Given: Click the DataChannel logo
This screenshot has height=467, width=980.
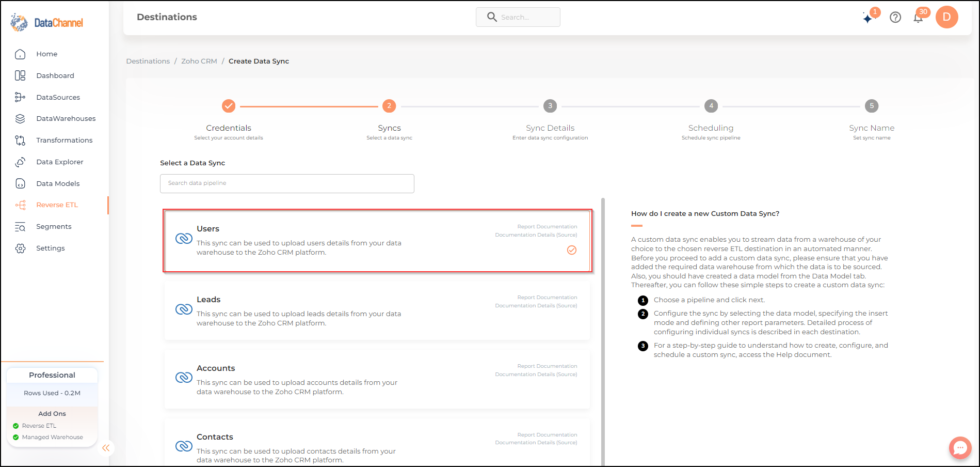Looking at the screenshot, I should pyautogui.click(x=46, y=23).
